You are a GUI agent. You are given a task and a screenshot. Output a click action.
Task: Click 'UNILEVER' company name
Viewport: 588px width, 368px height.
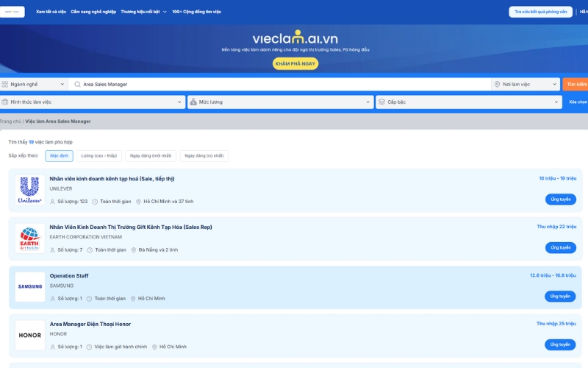[x=61, y=188]
